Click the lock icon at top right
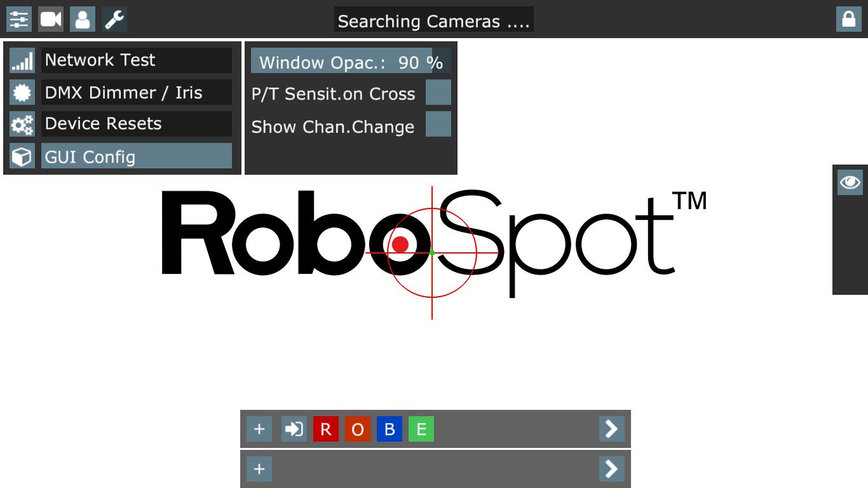This screenshot has height=488, width=868. pos(848,19)
